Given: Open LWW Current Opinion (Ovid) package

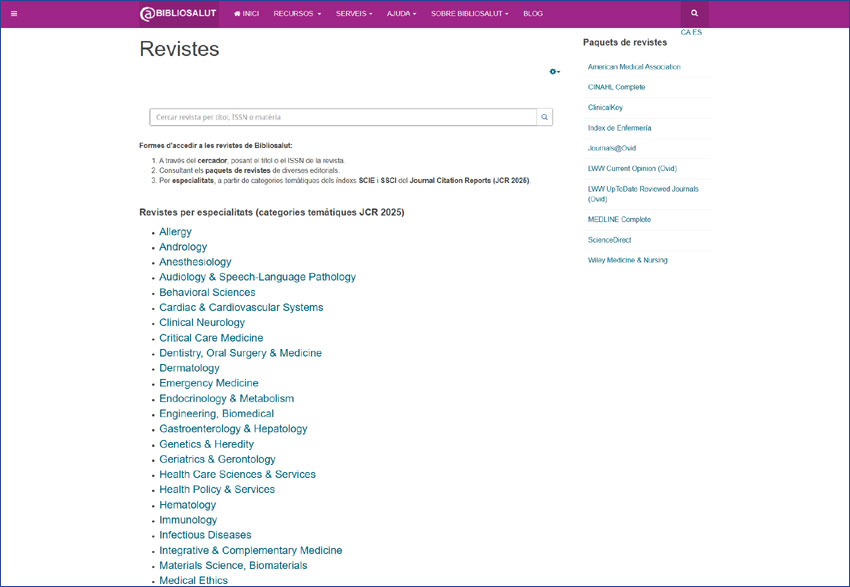Looking at the screenshot, I should pyautogui.click(x=632, y=169).
